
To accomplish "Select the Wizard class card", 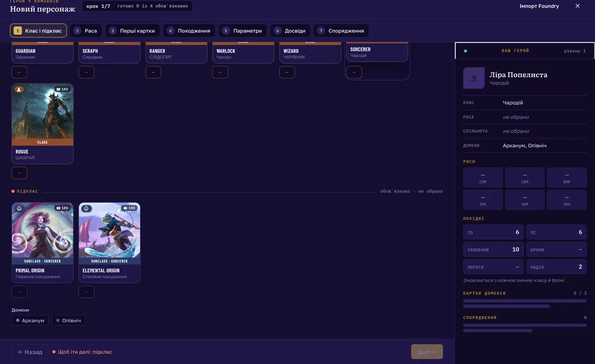I will [x=310, y=53].
